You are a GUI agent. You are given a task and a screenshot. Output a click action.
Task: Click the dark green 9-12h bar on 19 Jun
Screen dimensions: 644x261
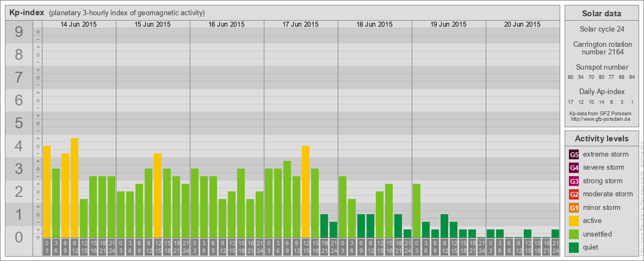[x=444, y=226]
